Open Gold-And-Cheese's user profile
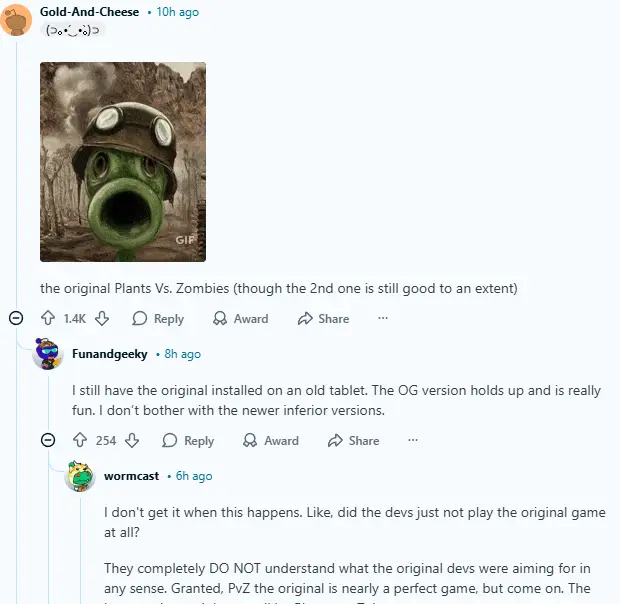The height and width of the screenshot is (604, 620). click(x=89, y=12)
